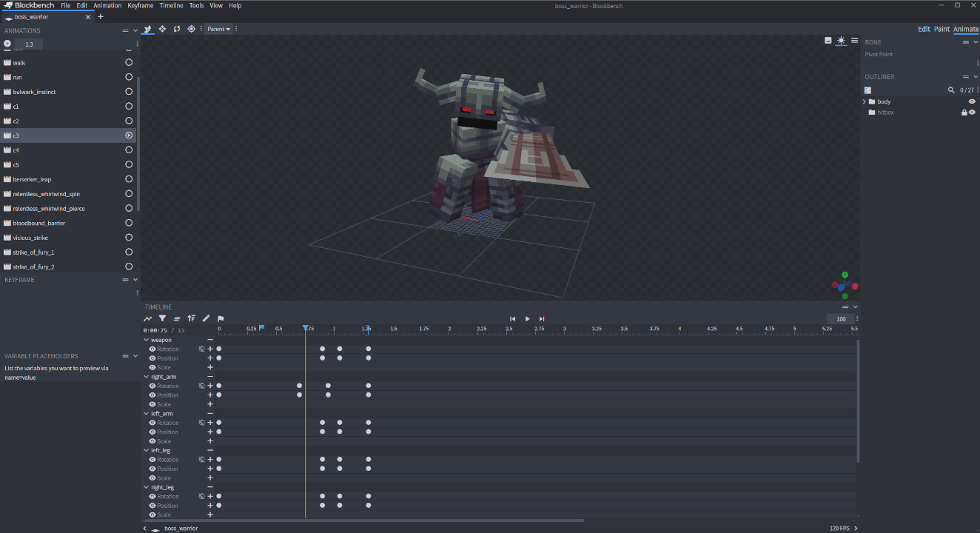The height and width of the screenshot is (533, 980).
Task: Click the flag marker icon in the timeline toolbar
Action: pyautogui.click(x=221, y=318)
